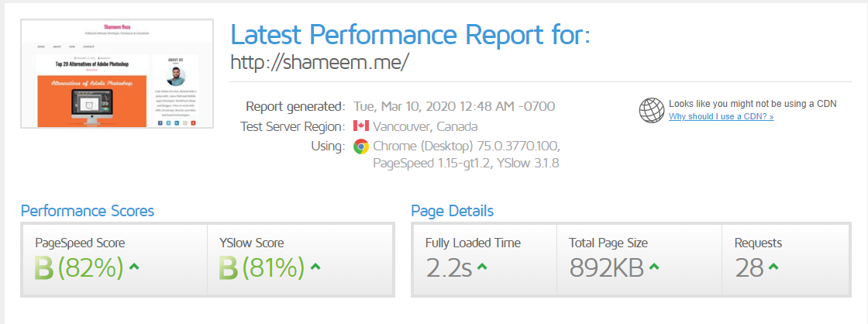Open the website screenshot thumbnail
The width and height of the screenshot is (868, 324).
pos(118,73)
